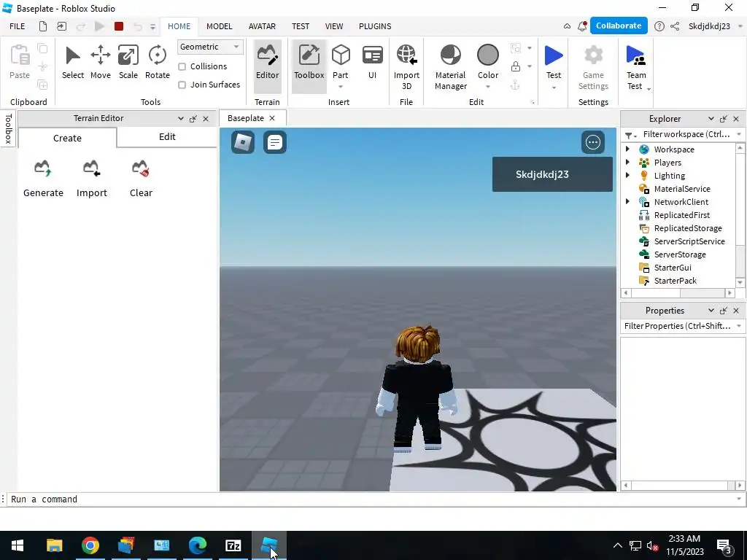Click the Lock tool icon
747x560 pixels.
point(516,66)
